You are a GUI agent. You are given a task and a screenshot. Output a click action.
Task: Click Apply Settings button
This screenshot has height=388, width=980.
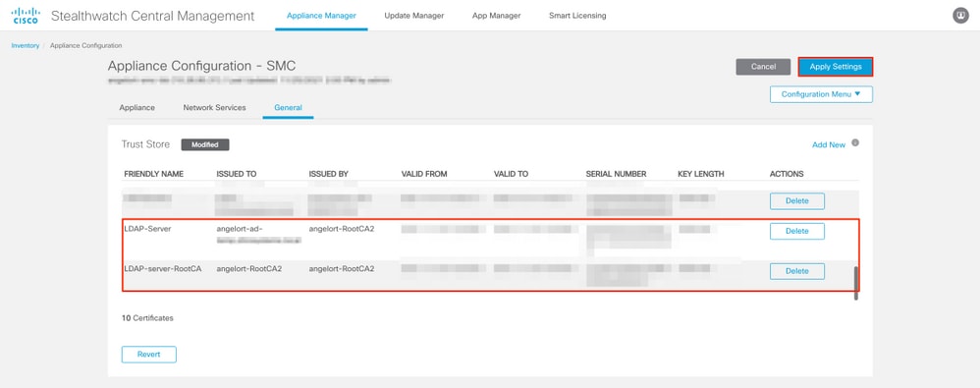pyautogui.click(x=836, y=67)
